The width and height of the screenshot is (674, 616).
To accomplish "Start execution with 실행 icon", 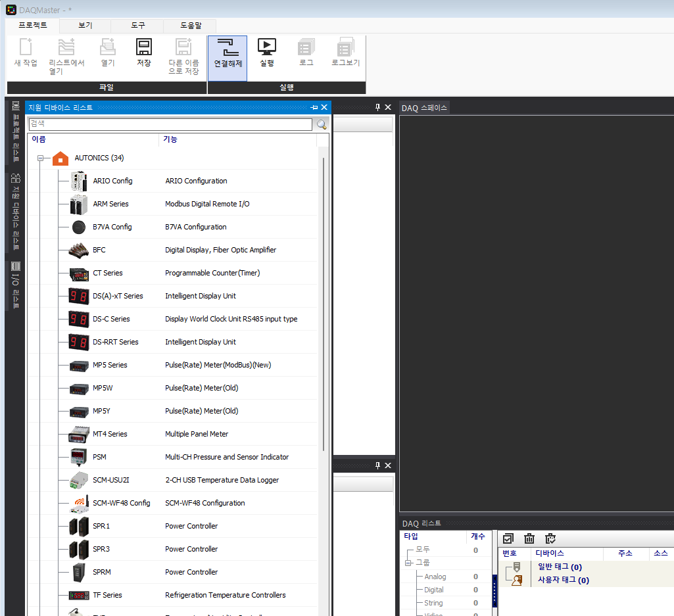I will pyautogui.click(x=267, y=47).
